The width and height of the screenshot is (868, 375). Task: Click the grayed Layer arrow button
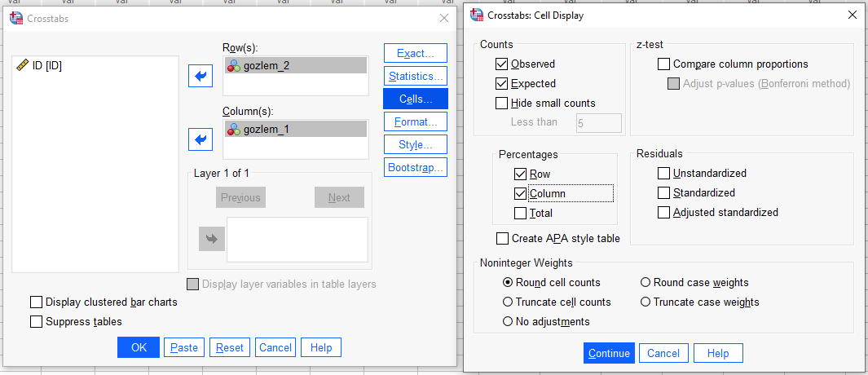pos(209,239)
